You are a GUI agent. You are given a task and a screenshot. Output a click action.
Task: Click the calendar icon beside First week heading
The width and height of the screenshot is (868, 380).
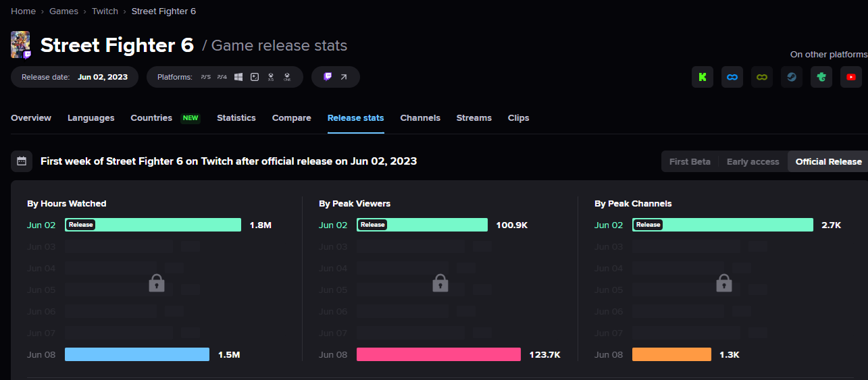pyautogui.click(x=22, y=161)
